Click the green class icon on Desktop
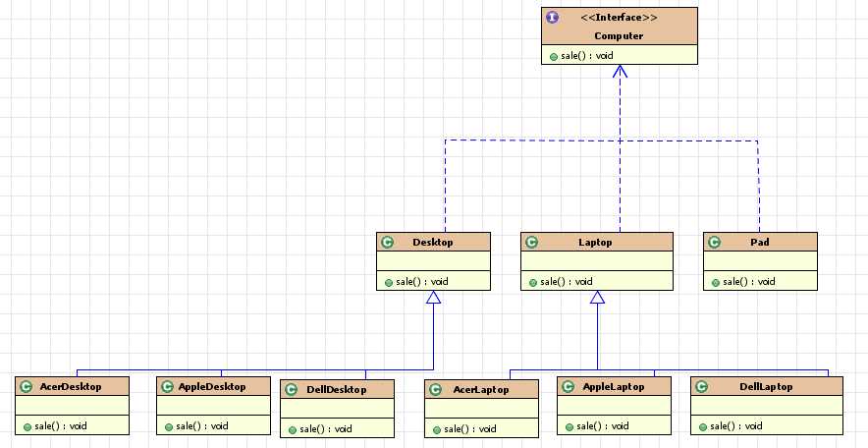The width and height of the screenshot is (868, 448). tap(387, 242)
